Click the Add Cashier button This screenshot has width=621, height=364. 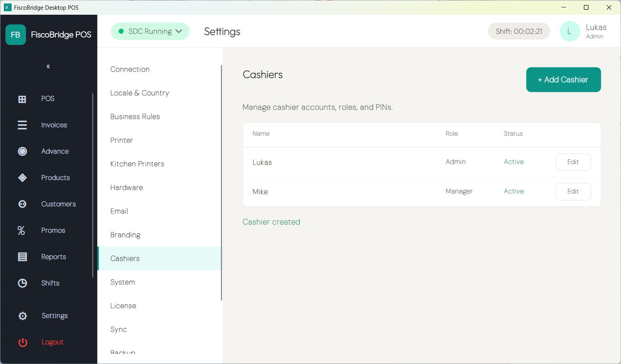pyautogui.click(x=563, y=79)
